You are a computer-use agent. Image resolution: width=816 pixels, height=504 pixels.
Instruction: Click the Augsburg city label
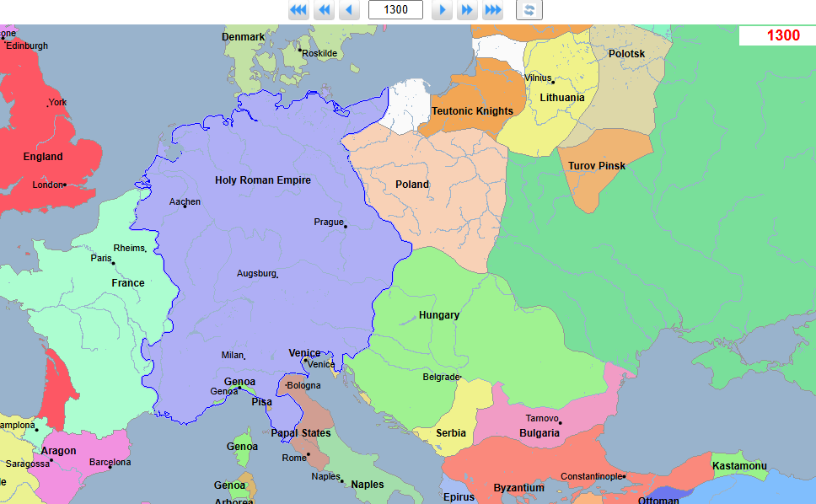[256, 274]
